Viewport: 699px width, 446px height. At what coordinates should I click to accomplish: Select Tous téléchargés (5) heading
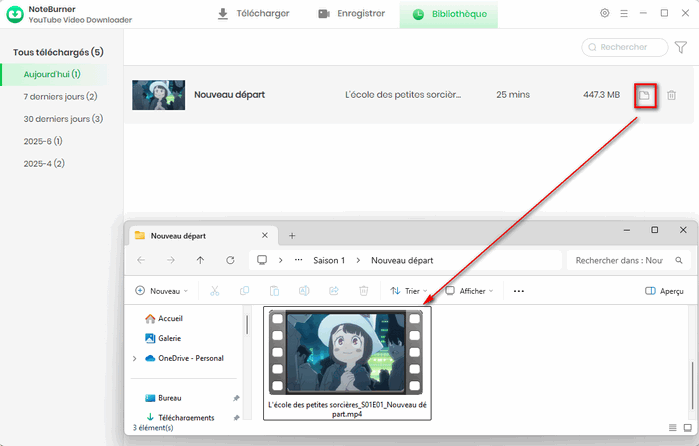pyautogui.click(x=58, y=52)
